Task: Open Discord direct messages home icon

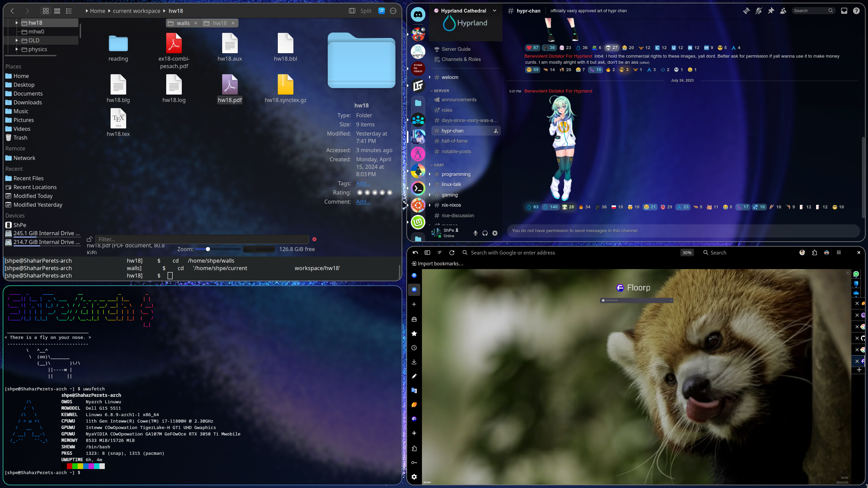Action: coord(418,15)
